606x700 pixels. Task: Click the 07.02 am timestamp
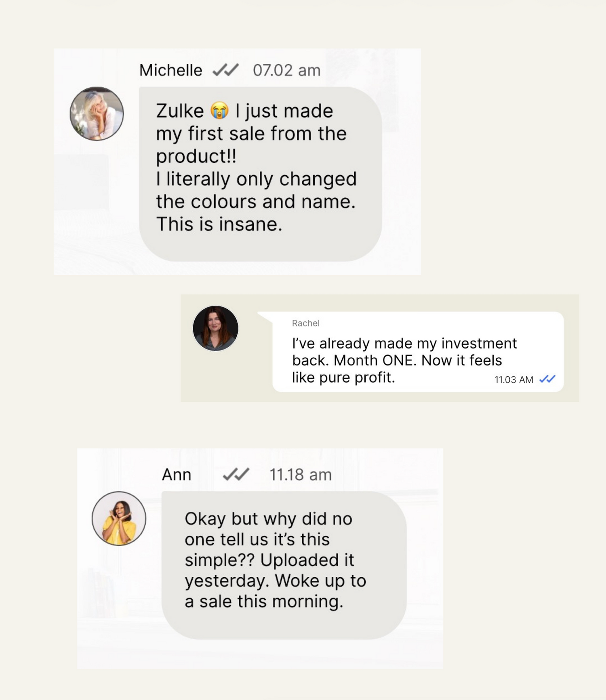tap(286, 70)
